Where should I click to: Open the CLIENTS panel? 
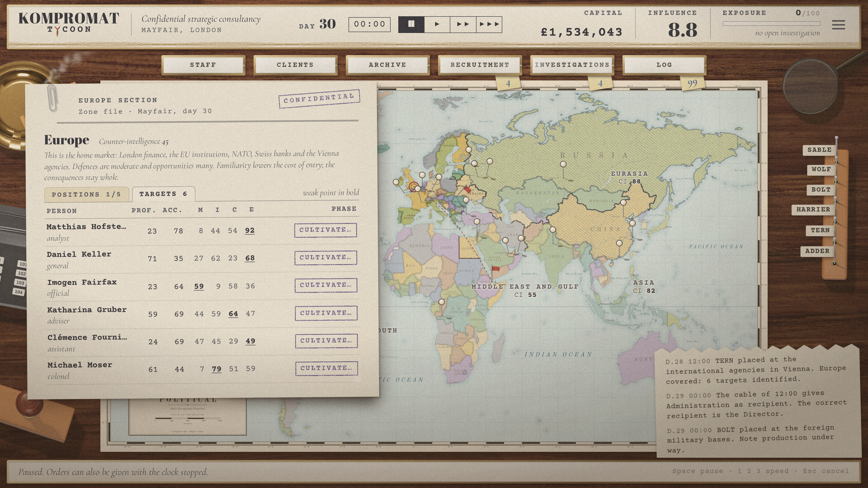[x=295, y=65]
